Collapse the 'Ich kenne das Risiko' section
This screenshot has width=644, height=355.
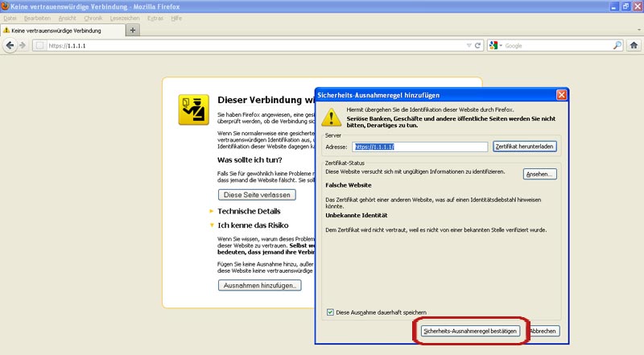(212, 225)
